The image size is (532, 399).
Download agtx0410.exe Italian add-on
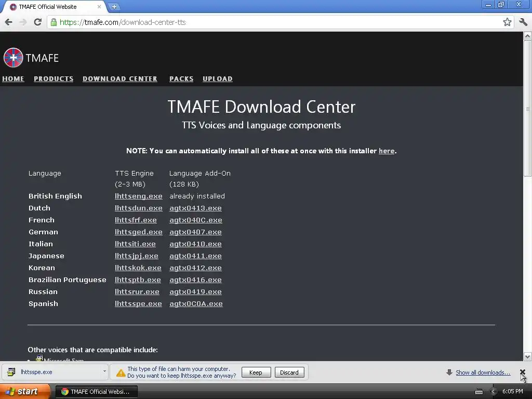coord(195,244)
